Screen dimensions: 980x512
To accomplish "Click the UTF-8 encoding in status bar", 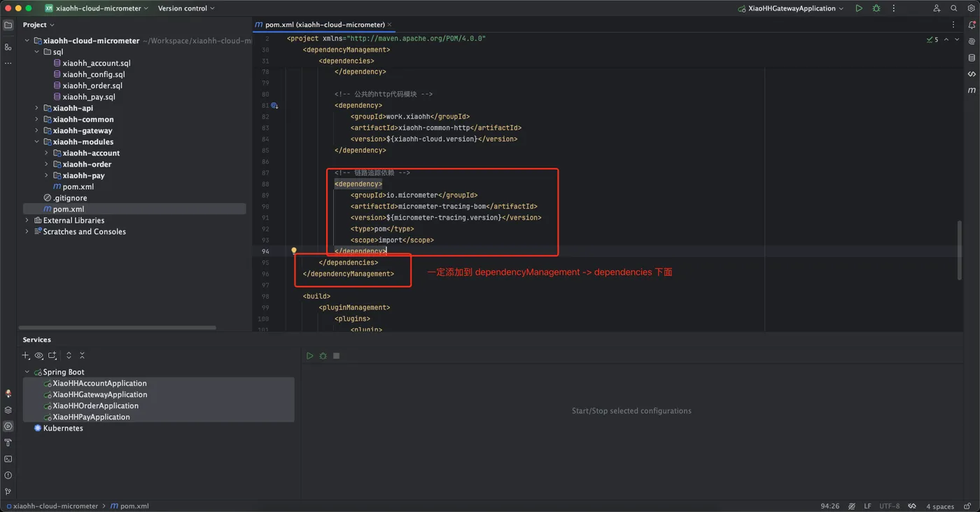I will 890,506.
